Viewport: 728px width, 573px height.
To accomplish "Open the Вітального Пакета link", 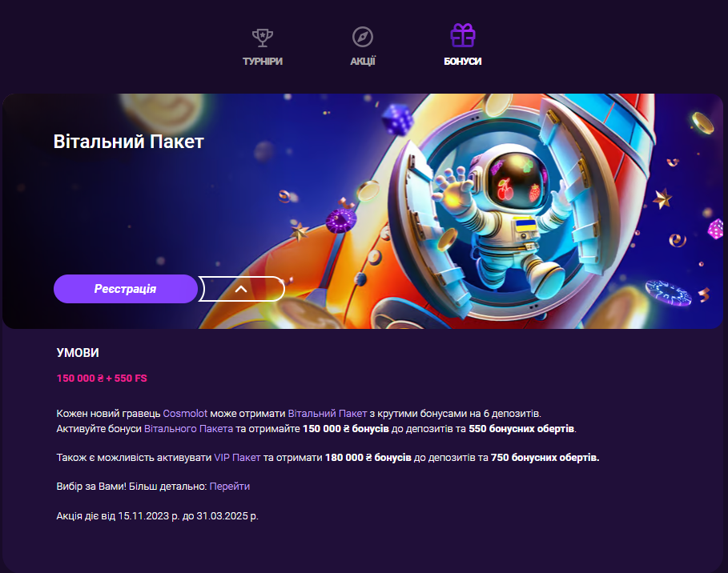I will point(188,429).
